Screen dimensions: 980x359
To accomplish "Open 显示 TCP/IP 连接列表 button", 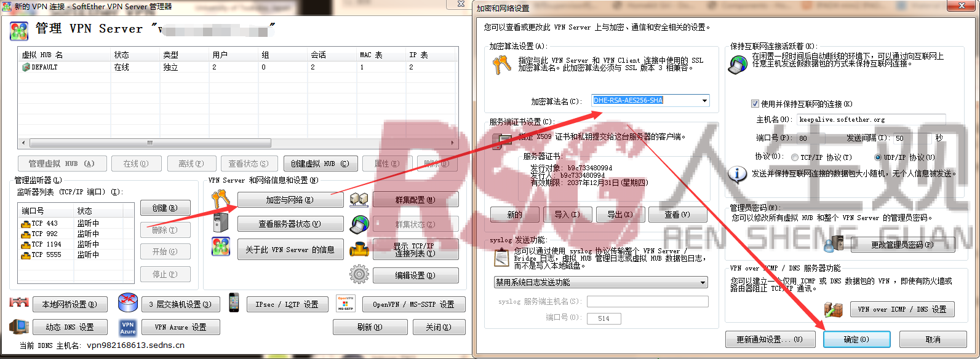I will click(415, 250).
